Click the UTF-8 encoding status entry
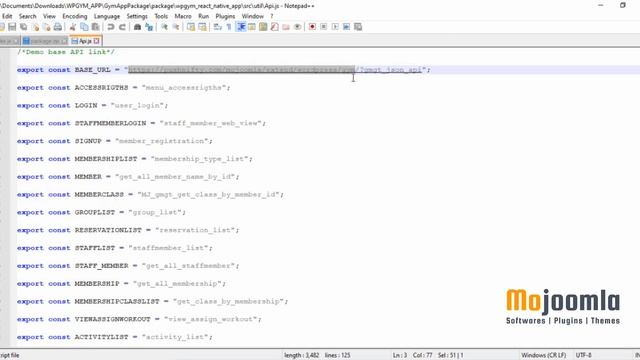Image resolution: width=640 pixels, height=360 pixels. [x=583, y=355]
